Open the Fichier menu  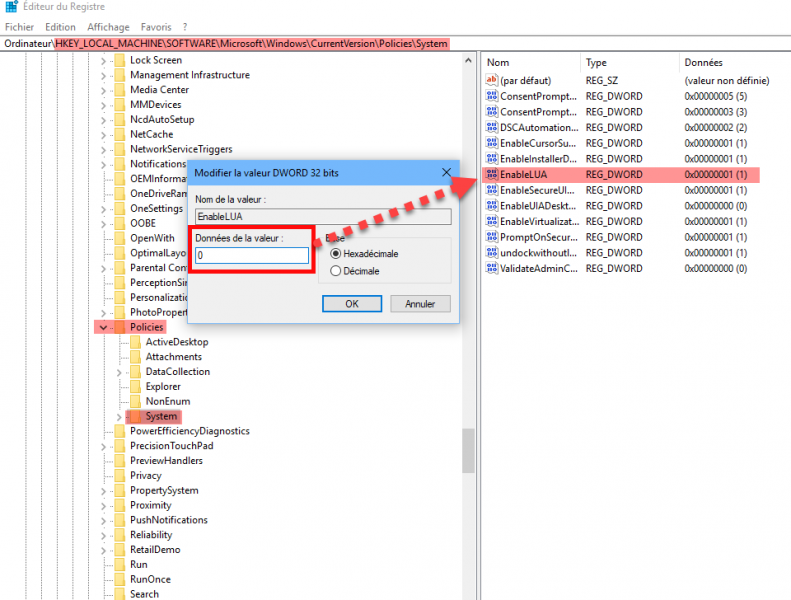click(19, 27)
